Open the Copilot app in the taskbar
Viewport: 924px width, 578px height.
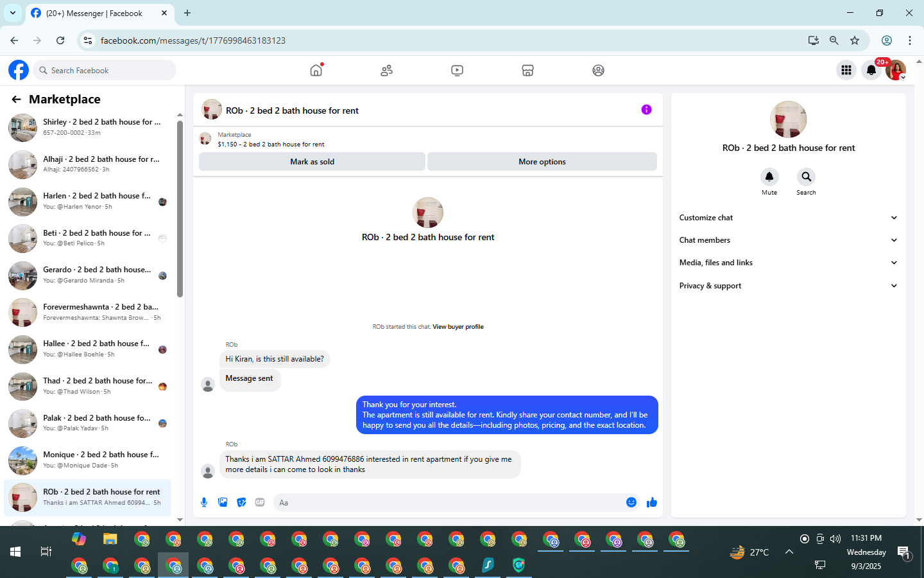pos(79,539)
